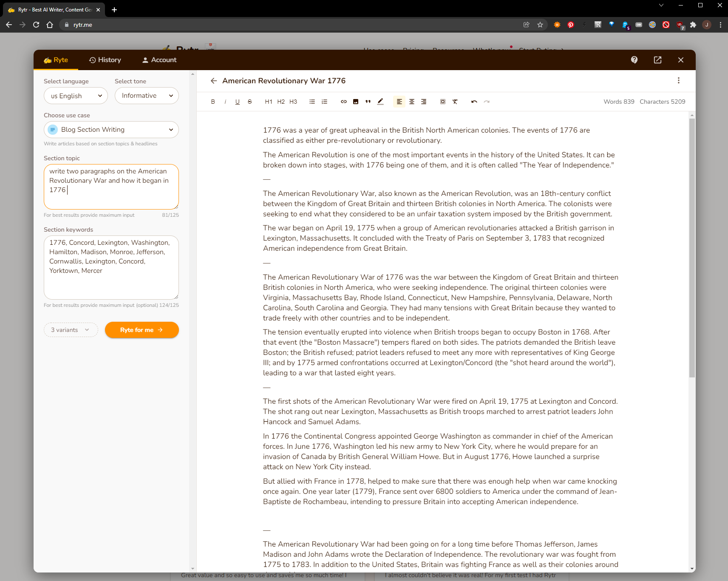Apply strikethrough formatting
Screen dimensions: 728x581
250,102
